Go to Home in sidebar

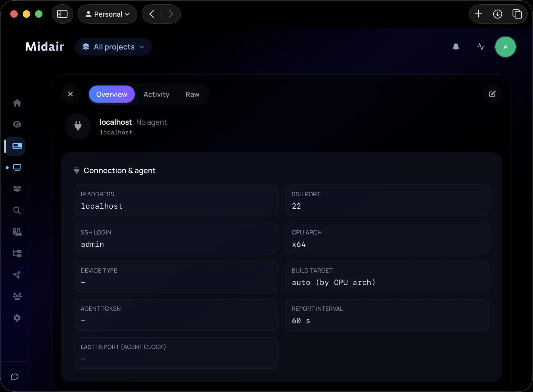click(x=17, y=103)
